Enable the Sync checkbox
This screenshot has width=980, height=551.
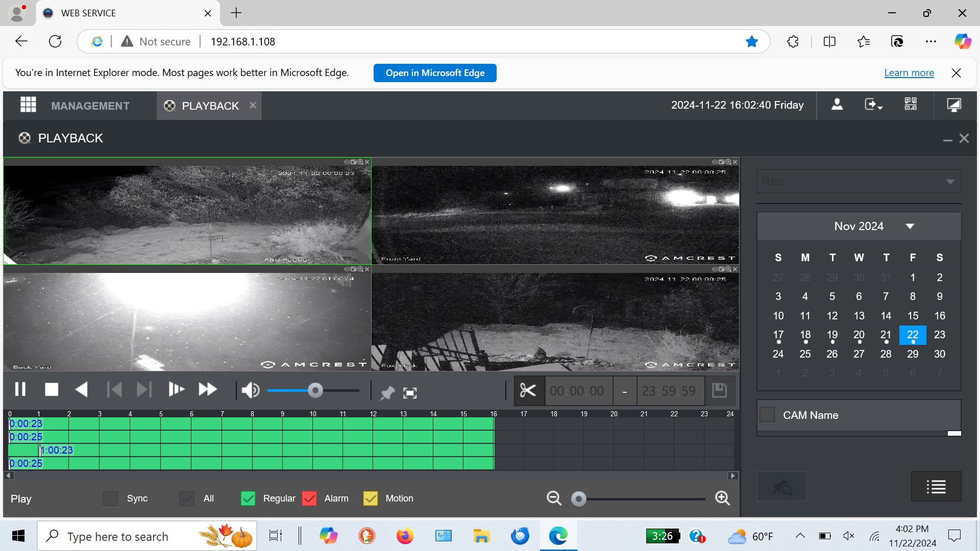[x=110, y=498]
